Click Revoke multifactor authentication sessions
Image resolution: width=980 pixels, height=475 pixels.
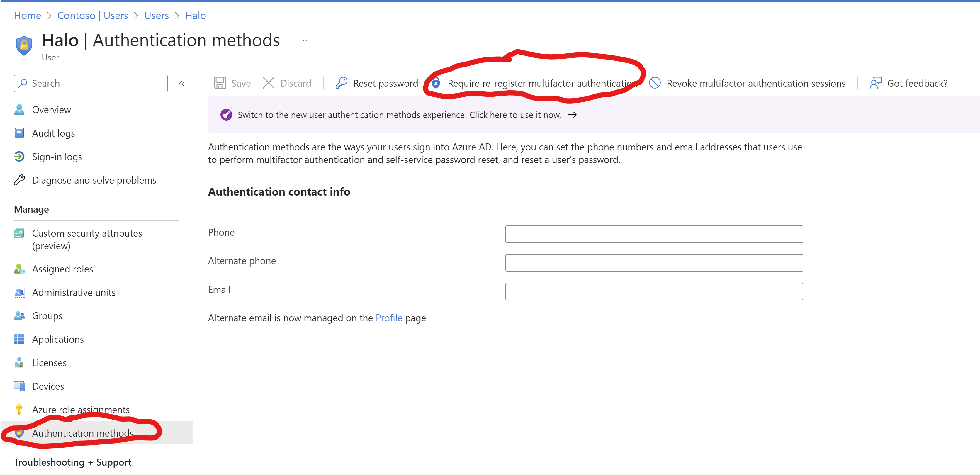tap(756, 83)
